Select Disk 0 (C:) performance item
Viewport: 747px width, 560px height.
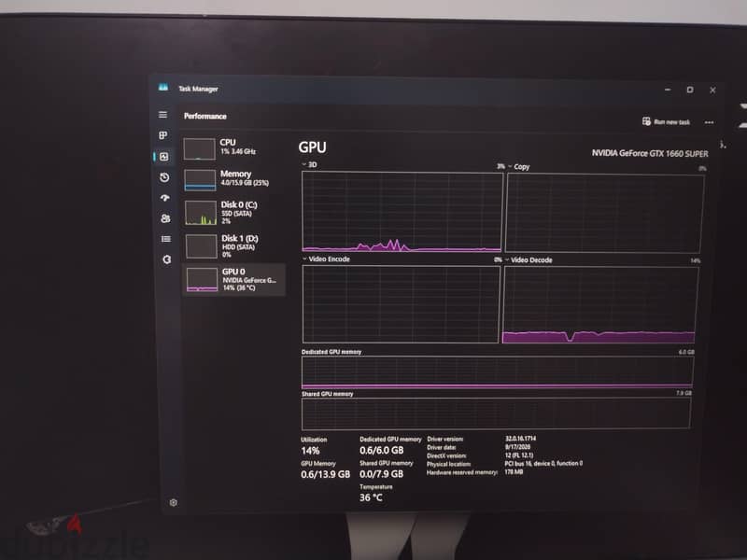(234, 213)
